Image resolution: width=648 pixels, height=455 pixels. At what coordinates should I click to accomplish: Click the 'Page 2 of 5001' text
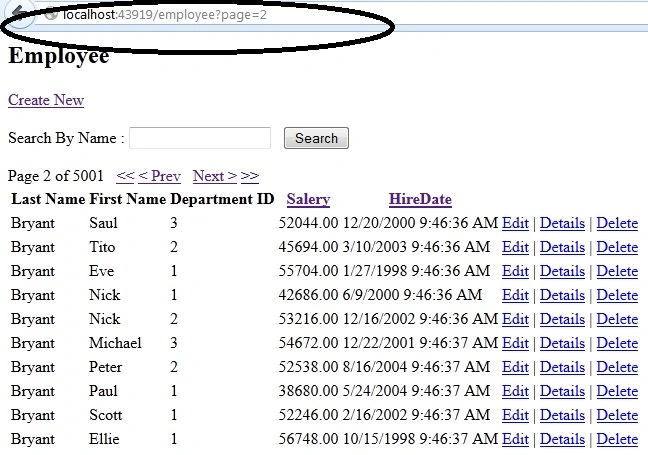(x=56, y=176)
